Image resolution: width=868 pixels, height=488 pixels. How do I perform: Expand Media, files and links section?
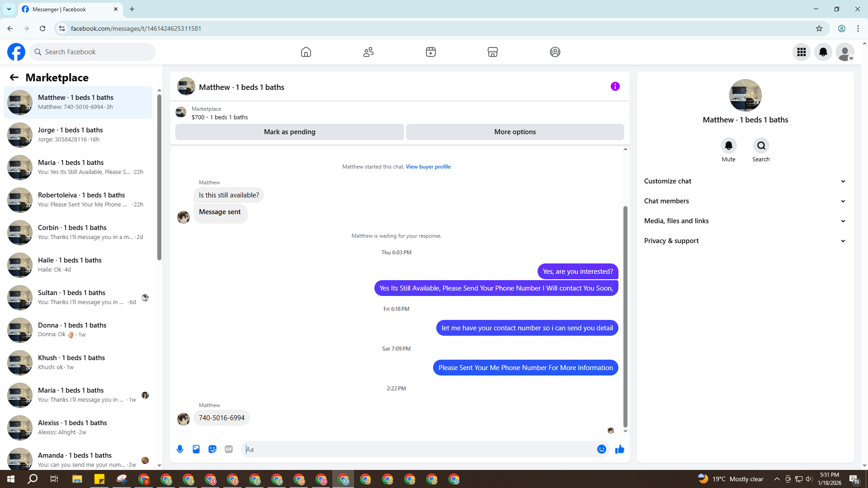pyautogui.click(x=745, y=221)
